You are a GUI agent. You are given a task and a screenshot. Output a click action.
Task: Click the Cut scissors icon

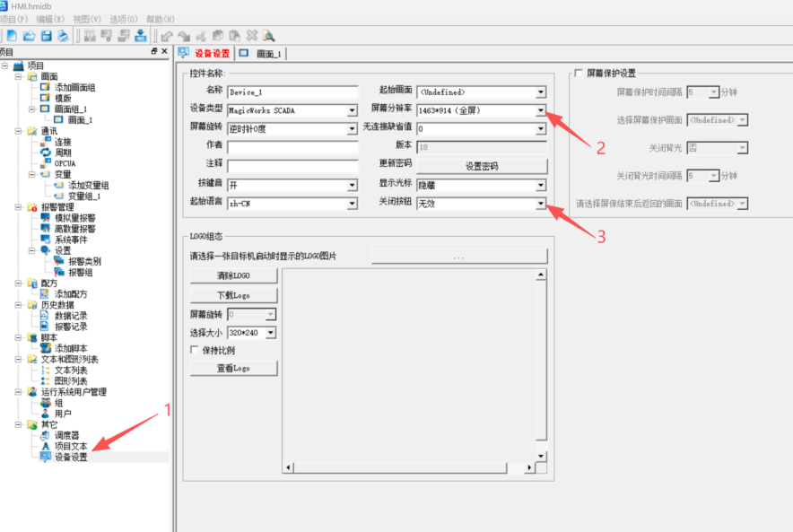201,36
